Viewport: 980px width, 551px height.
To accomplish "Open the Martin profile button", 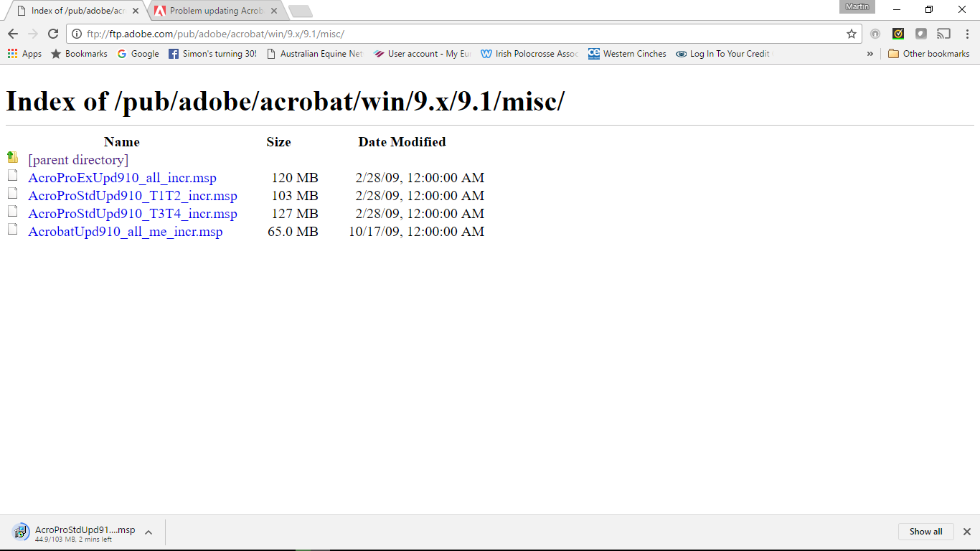I will click(857, 6).
